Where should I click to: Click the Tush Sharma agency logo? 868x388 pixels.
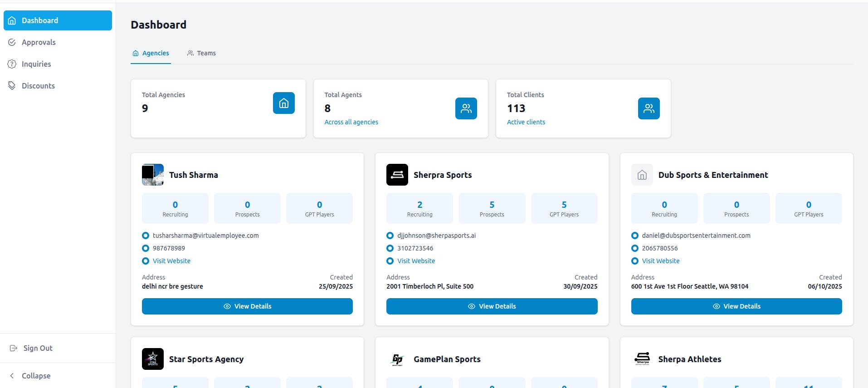153,175
